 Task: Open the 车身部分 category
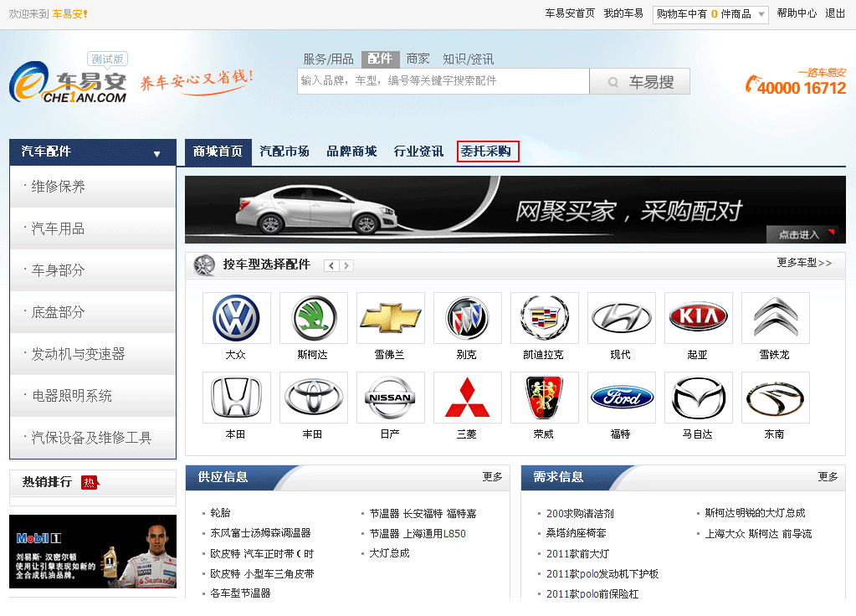[x=93, y=270]
